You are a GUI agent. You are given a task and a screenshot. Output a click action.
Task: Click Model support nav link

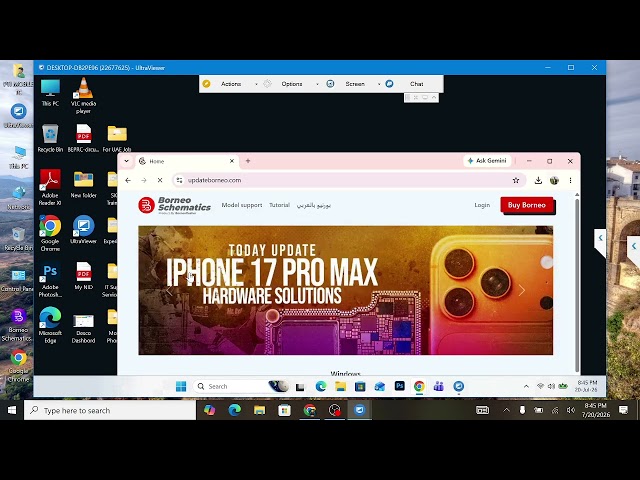[x=242, y=205]
